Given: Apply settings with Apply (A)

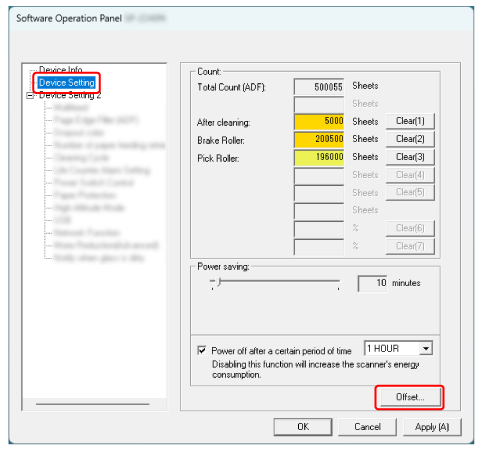Looking at the screenshot, I should tap(432, 427).
